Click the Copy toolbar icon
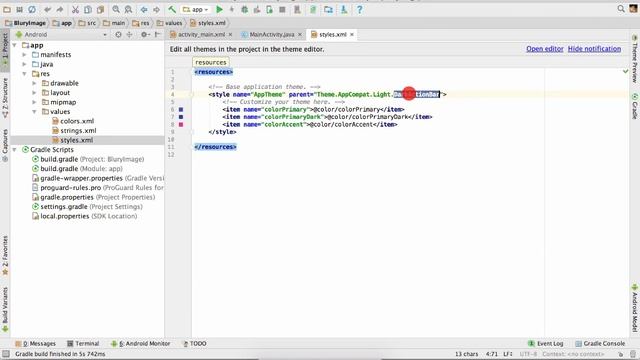Image resolution: width=640 pixels, height=360 pixels. coord(88,9)
